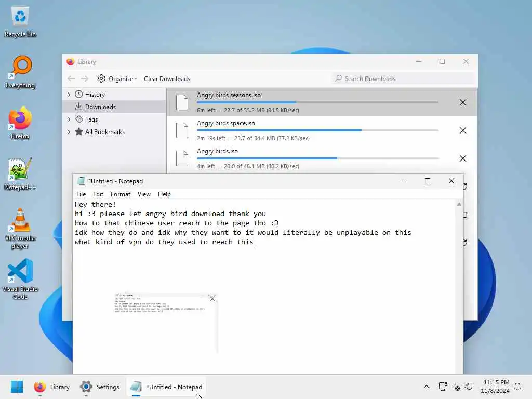This screenshot has height=399, width=532.
Task: Select History in Library sidebar
Action: click(95, 95)
